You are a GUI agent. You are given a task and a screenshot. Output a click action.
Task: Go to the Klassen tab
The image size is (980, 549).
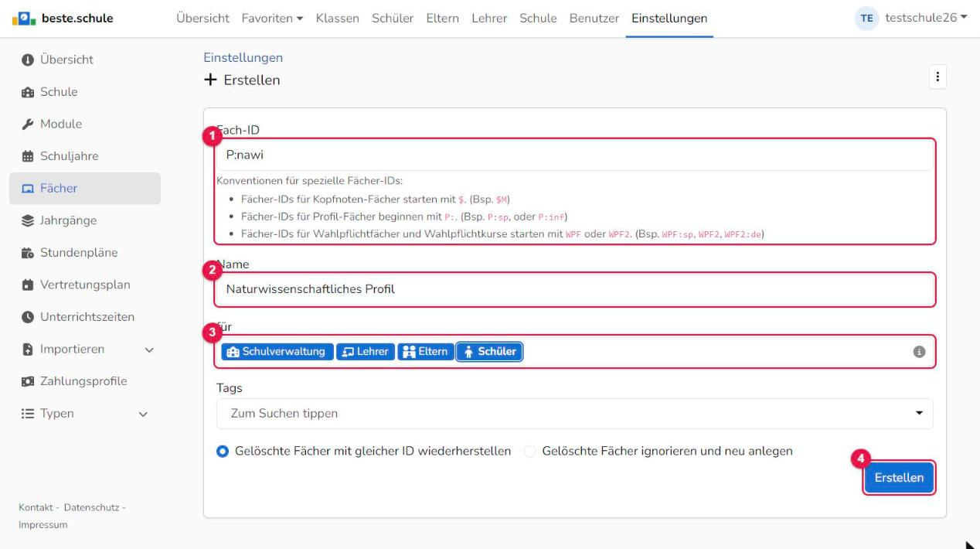338,19
